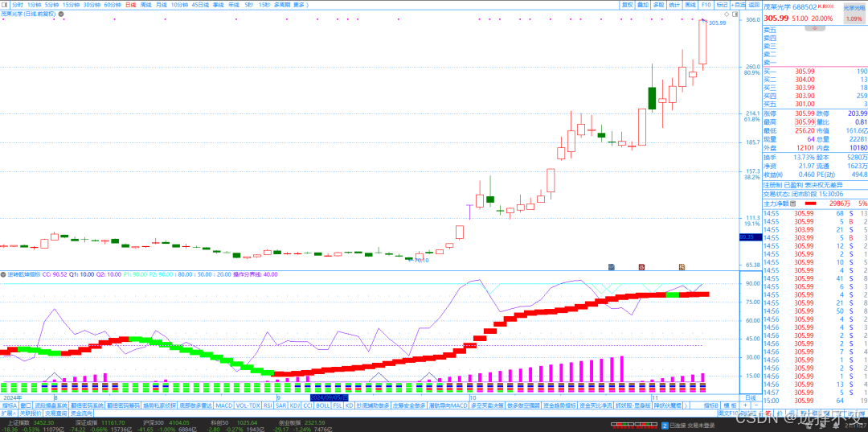Viewport: 868px width, 432px height.
Task: Click the blue marker icon at chart bottom
Action: 612,266
